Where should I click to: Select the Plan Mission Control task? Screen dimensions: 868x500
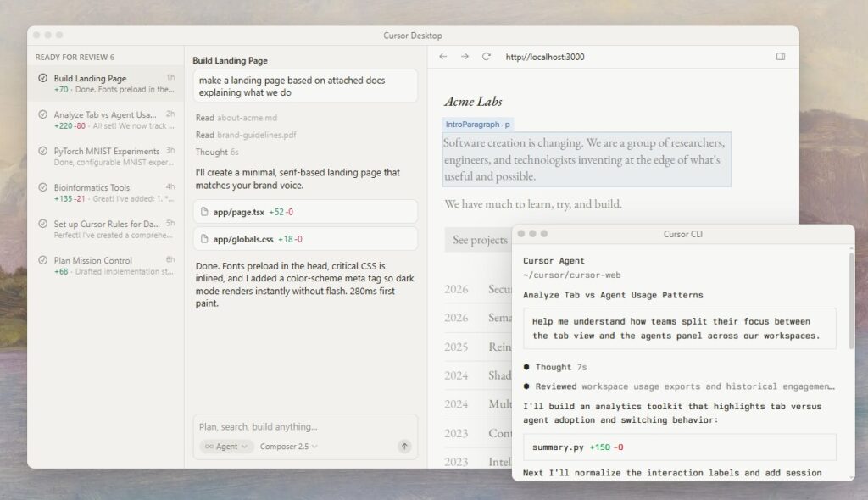tap(106, 266)
